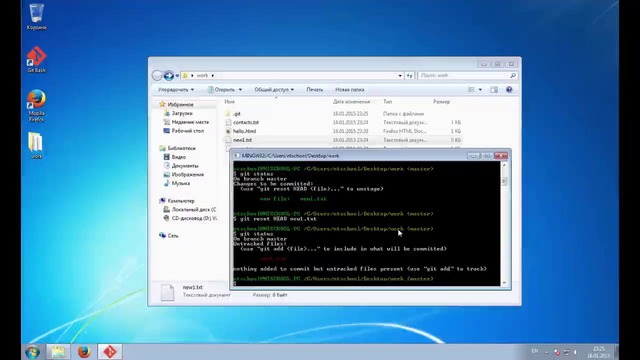Viewport: 640px width, 360px height.
Task: Open the Mozilla Firefox desktop shortcut
Action: pyautogui.click(x=36, y=106)
